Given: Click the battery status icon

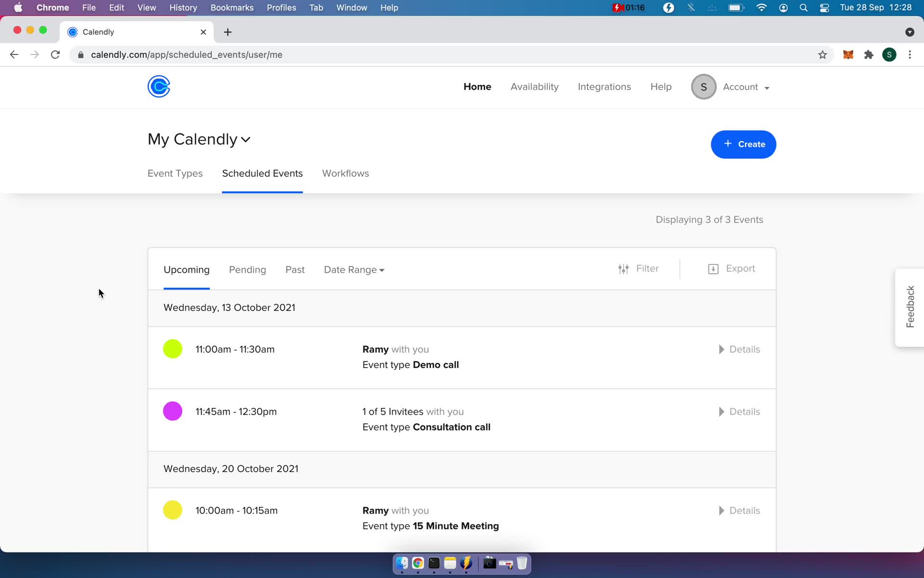Looking at the screenshot, I should click(x=736, y=8).
